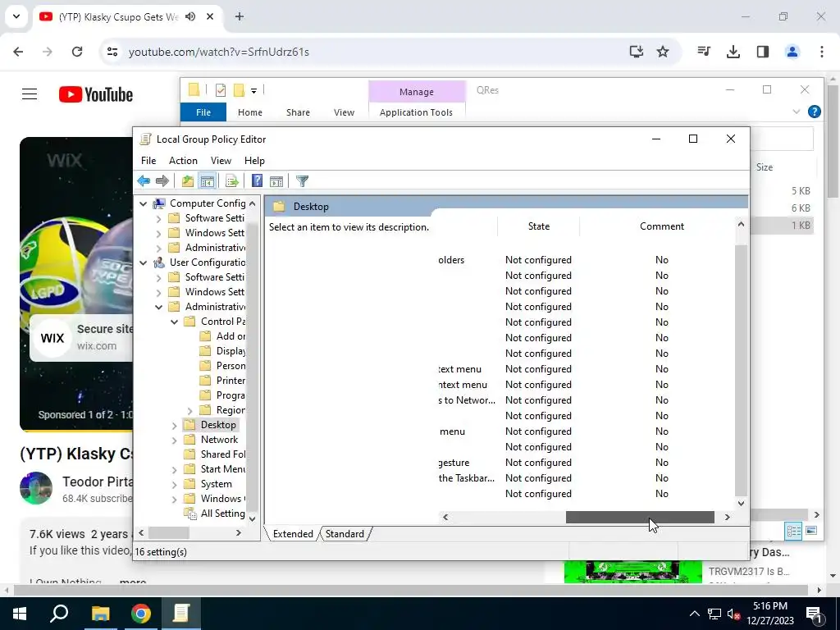Toggle Show/Hide Console Tree toolbar icon
Image resolution: width=840 pixels, height=630 pixels.
pos(208,181)
